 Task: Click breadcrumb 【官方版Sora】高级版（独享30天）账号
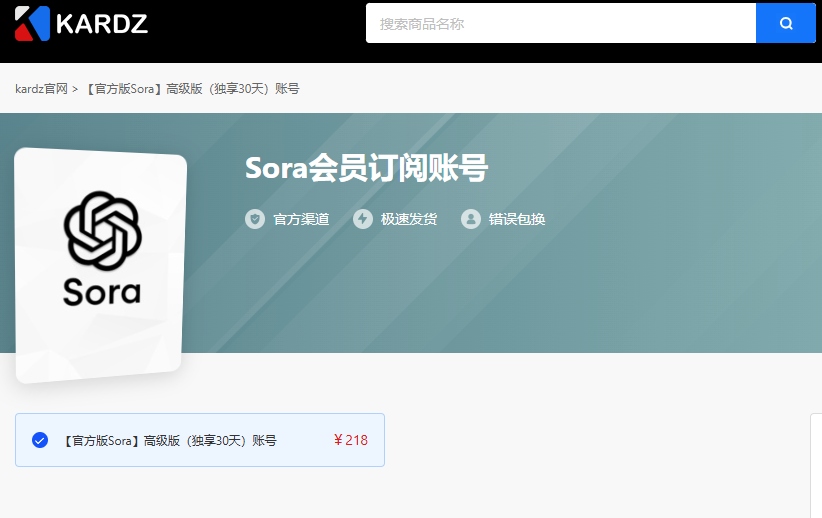[191, 89]
